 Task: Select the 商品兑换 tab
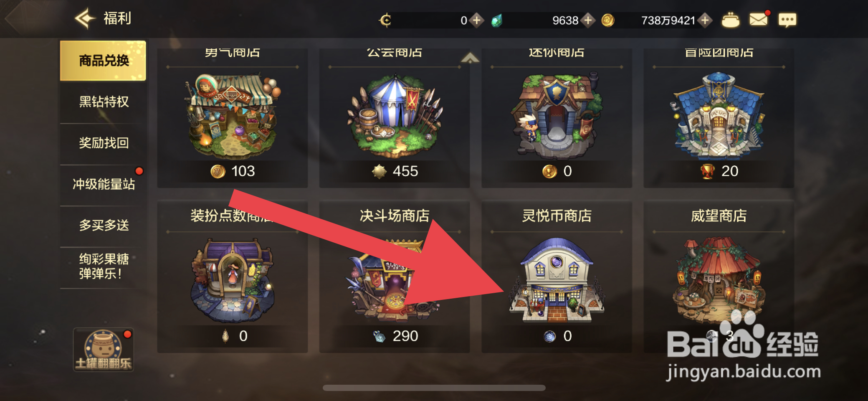103,61
